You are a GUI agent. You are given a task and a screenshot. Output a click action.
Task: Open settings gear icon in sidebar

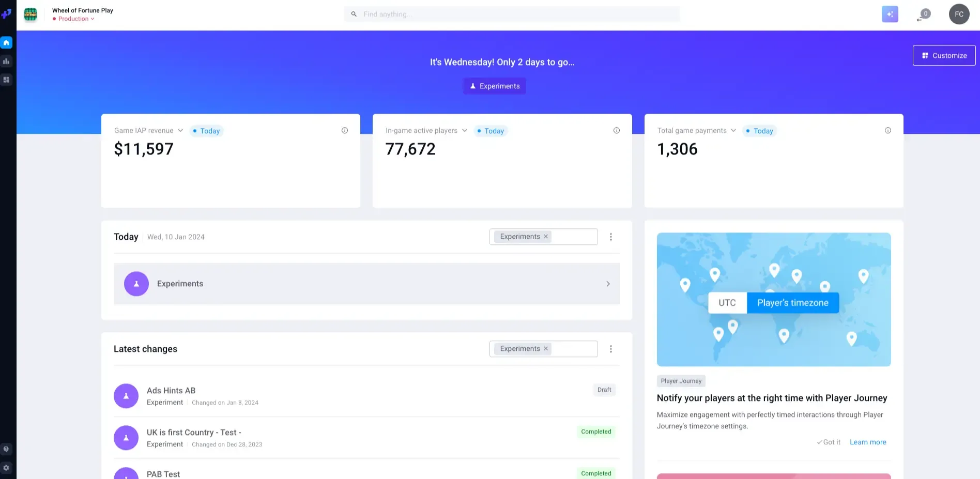coord(6,468)
